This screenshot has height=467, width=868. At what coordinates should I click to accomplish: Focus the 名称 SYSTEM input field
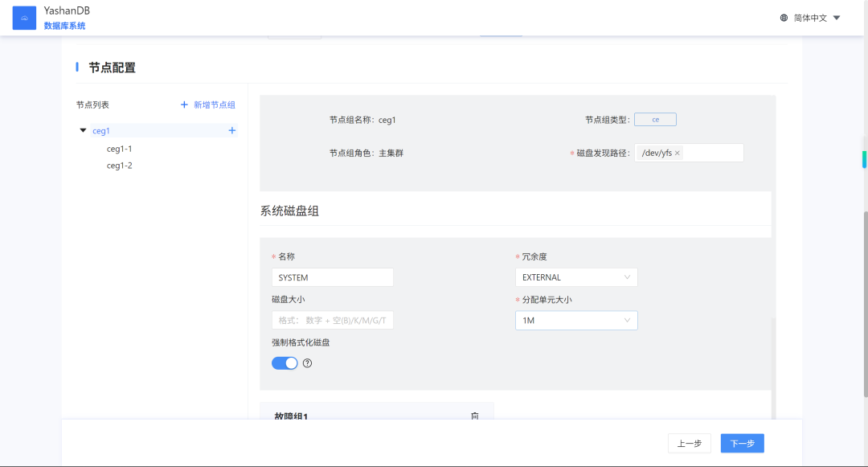coord(333,277)
